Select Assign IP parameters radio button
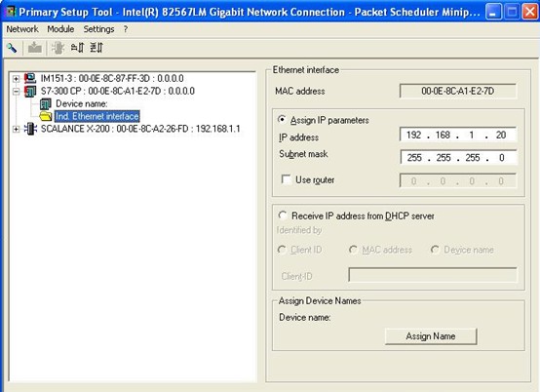The image size is (540, 392). 282,120
